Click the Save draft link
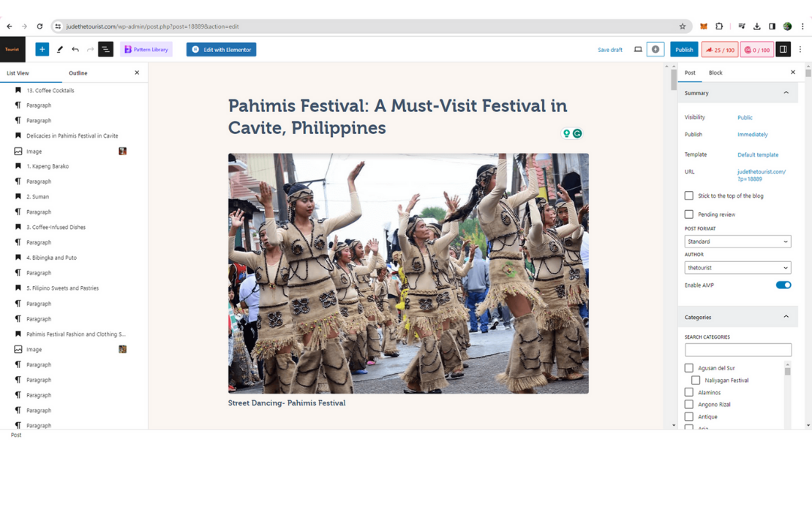The image size is (812, 508). click(610, 50)
